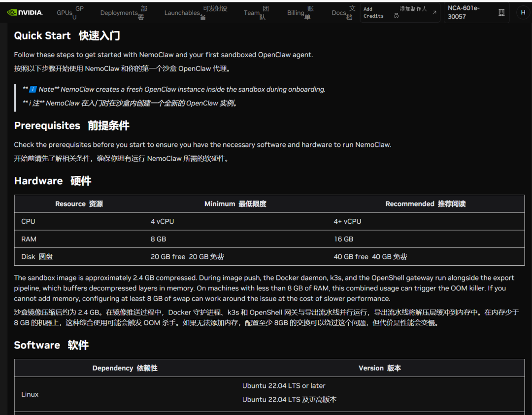Open the Billing page
This screenshot has width=532, height=415.
click(x=300, y=12)
